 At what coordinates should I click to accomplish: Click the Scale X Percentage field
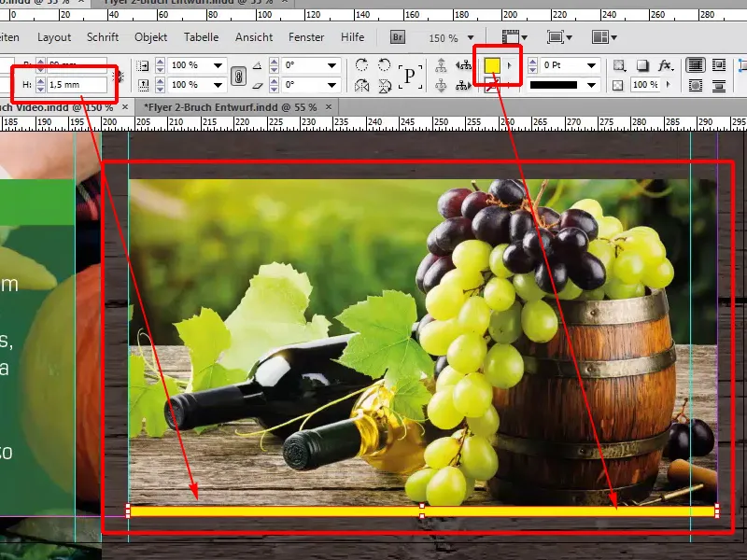click(x=190, y=64)
